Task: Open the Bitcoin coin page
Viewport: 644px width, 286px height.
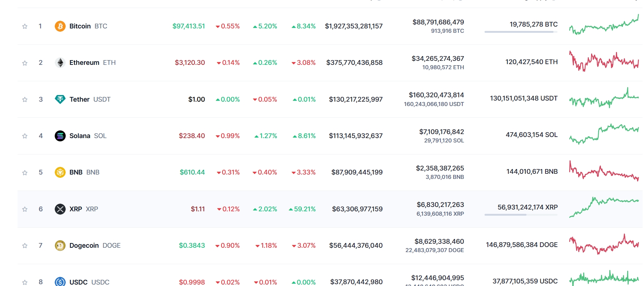Action: [88, 26]
